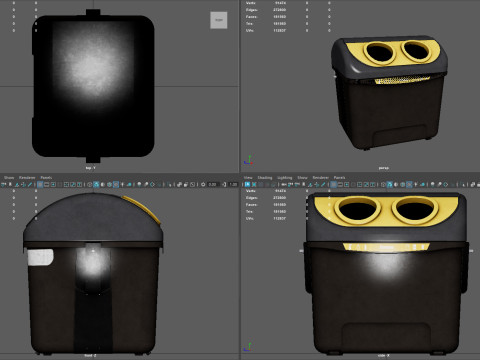
Task: Toggle X-Ray in the front view toolbar
Action: pyautogui.click(x=179, y=184)
